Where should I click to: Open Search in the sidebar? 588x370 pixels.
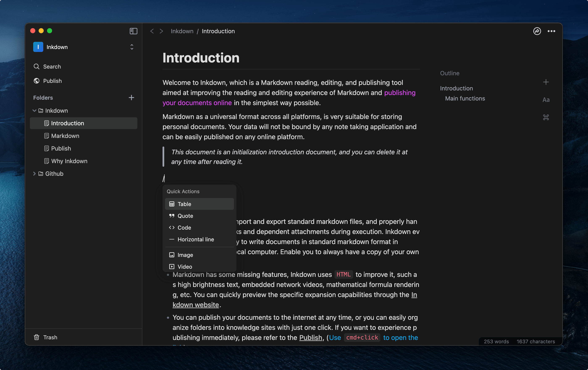(52, 66)
